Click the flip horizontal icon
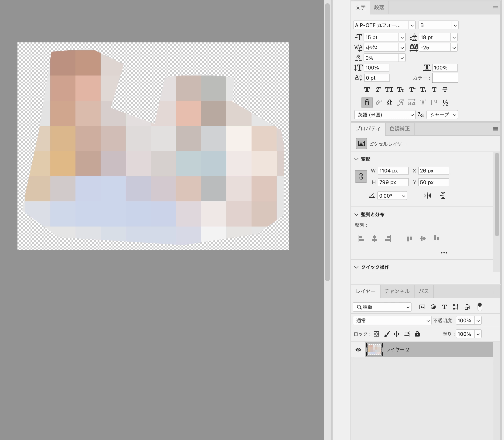504x440 pixels. [x=427, y=196]
